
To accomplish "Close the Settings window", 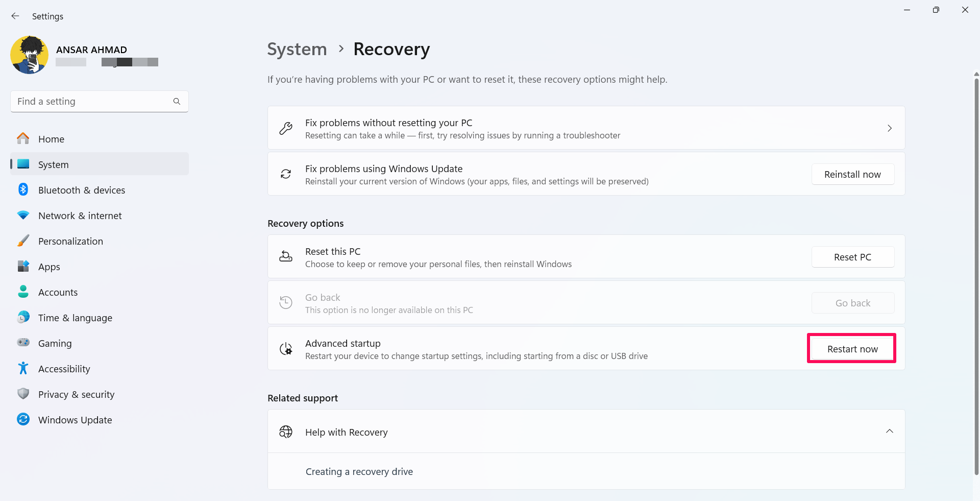I will 965,10.
